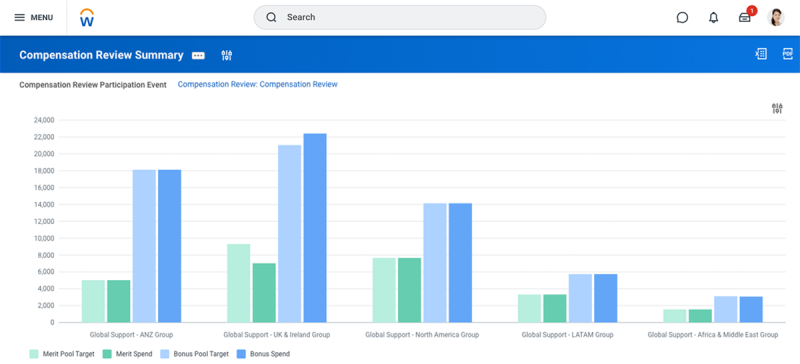The height and width of the screenshot is (364, 800).
Task: Focus the Search input field
Action: click(399, 17)
